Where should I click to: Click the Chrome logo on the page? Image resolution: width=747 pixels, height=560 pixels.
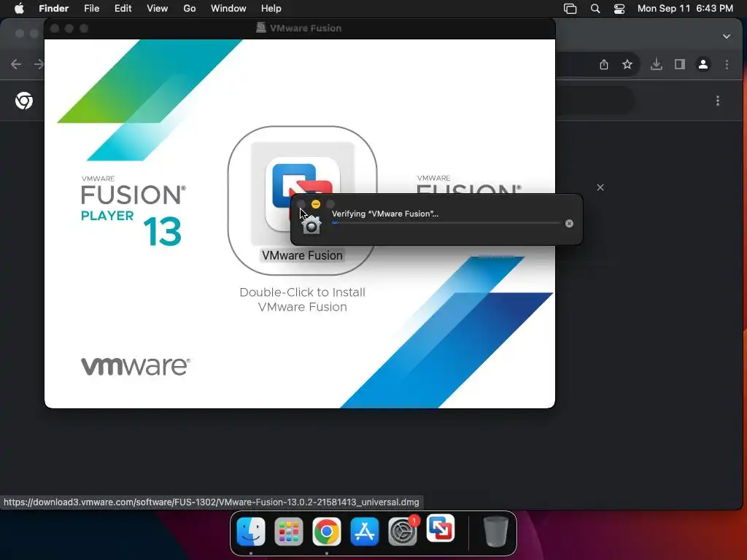pyautogui.click(x=24, y=101)
